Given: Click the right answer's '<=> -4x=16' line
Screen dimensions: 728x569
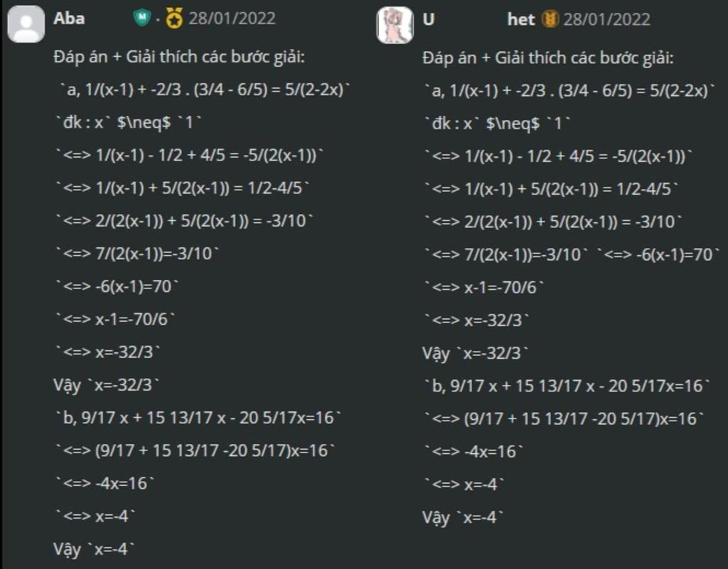Looking at the screenshot, I should (x=473, y=451).
